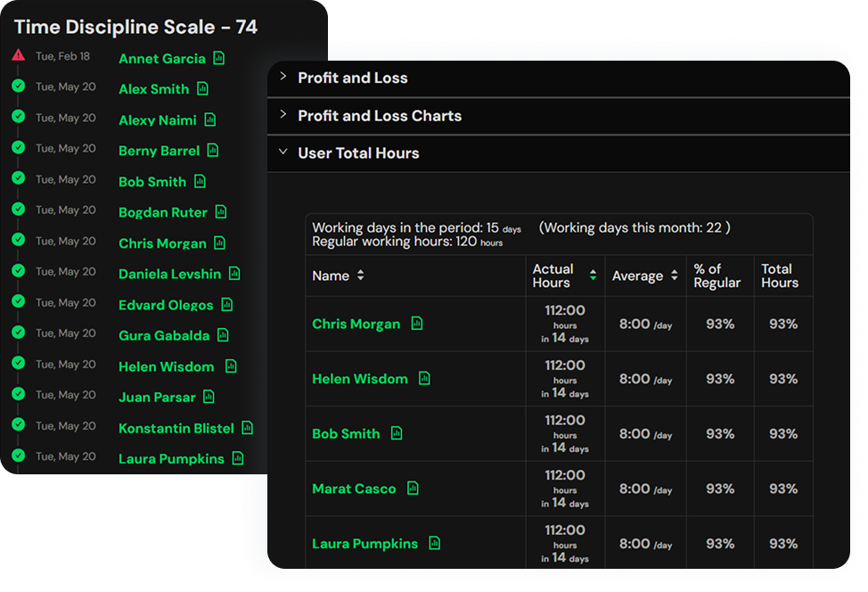The width and height of the screenshot is (868, 592).
Task: Click green check status beside Alex Smith
Action: [18, 86]
